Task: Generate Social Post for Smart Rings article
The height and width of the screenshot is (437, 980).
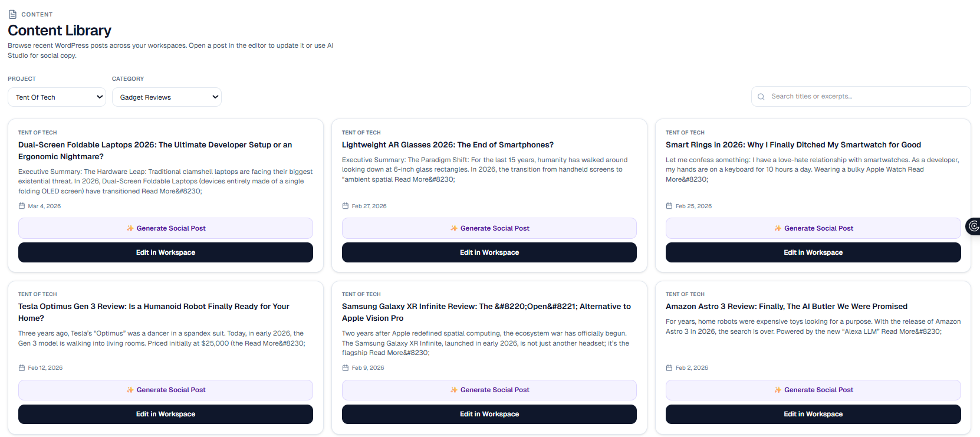Action: (x=813, y=228)
